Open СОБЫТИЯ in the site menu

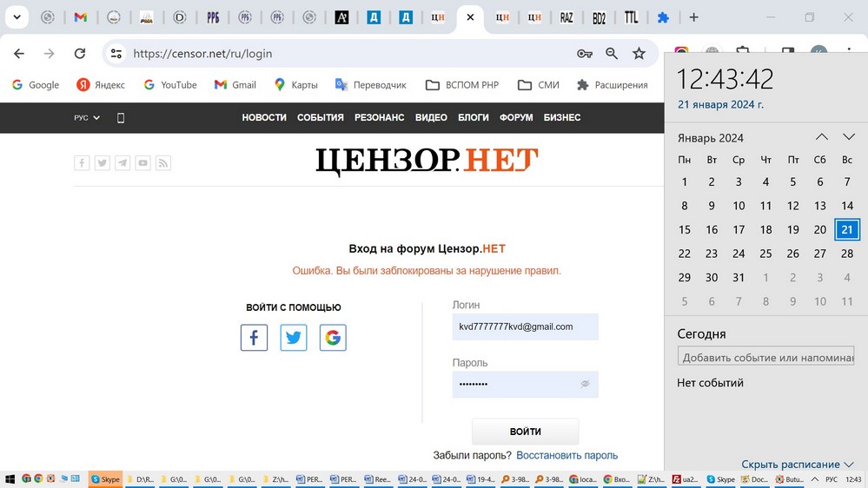pyautogui.click(x=321, y=117)
